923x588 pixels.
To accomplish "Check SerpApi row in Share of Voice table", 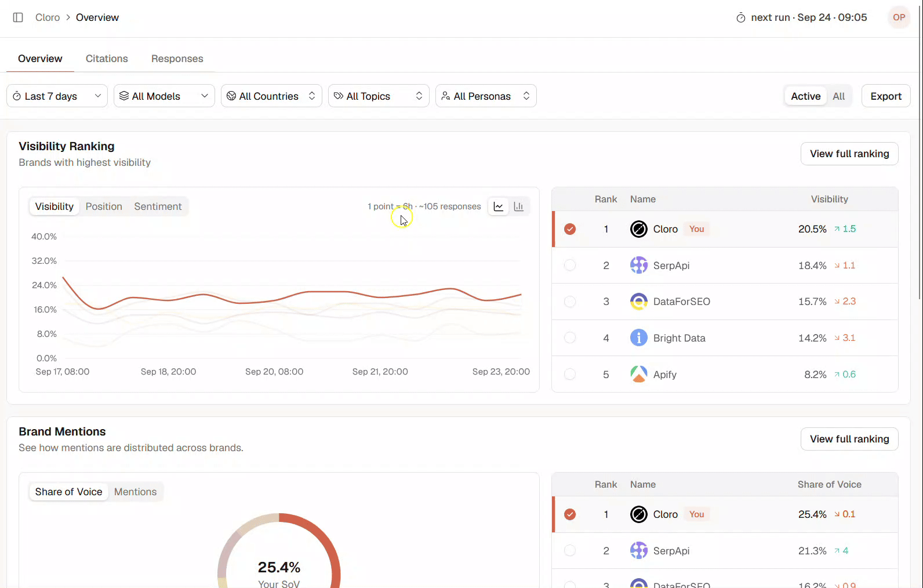I will [x=570, y=551].
